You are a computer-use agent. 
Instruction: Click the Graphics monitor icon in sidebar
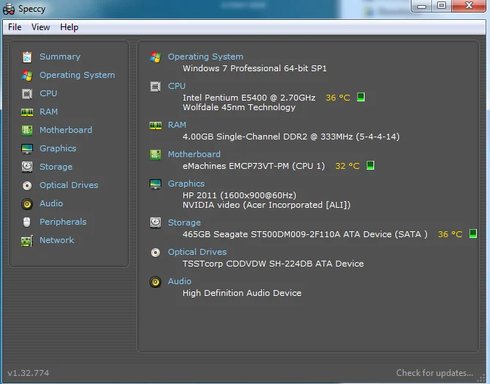tap(27, 149)
